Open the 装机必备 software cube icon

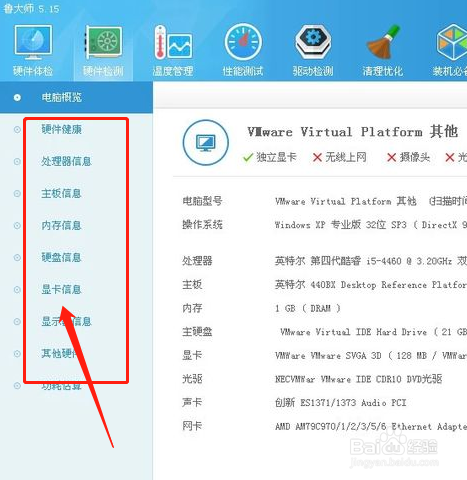pyautogui.click(x=450, y=50)
